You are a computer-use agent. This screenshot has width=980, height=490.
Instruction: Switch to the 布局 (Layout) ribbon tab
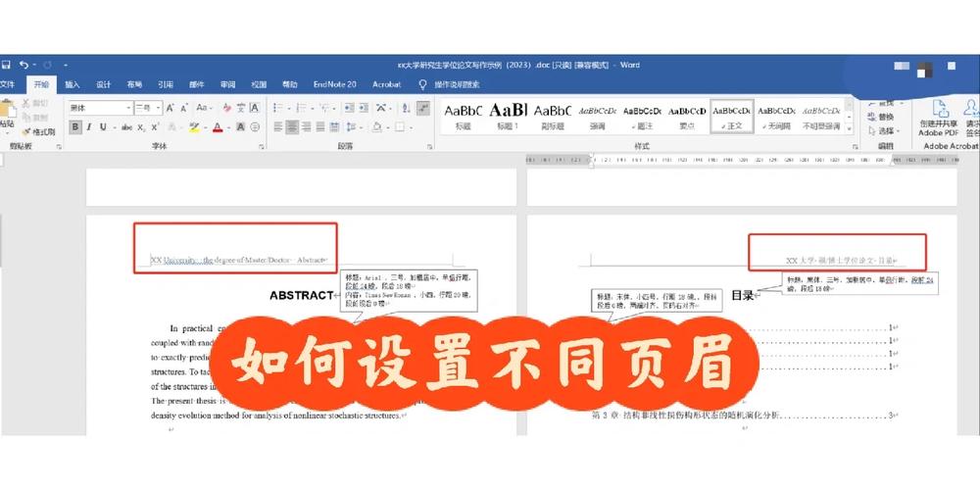pos(134,84)
